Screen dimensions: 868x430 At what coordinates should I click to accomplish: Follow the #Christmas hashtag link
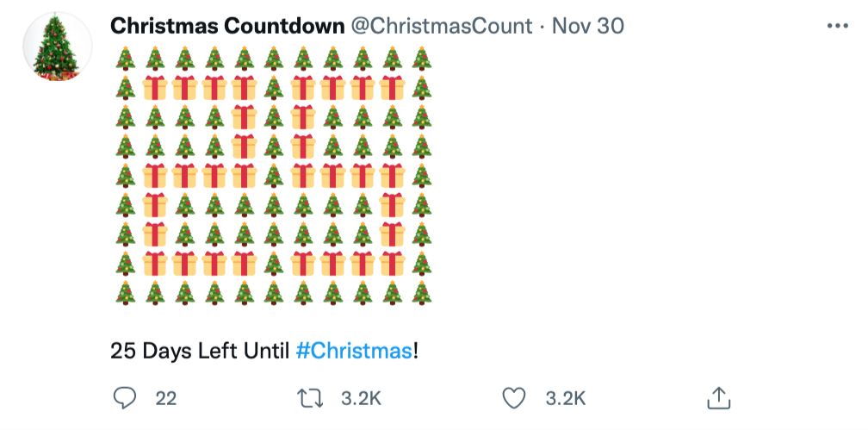coord(354,352)
